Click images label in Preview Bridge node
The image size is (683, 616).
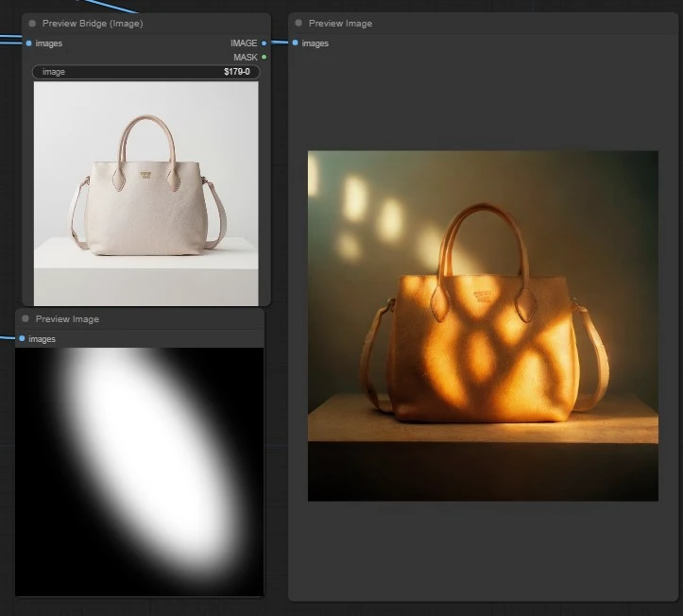[x=49, y=43]
